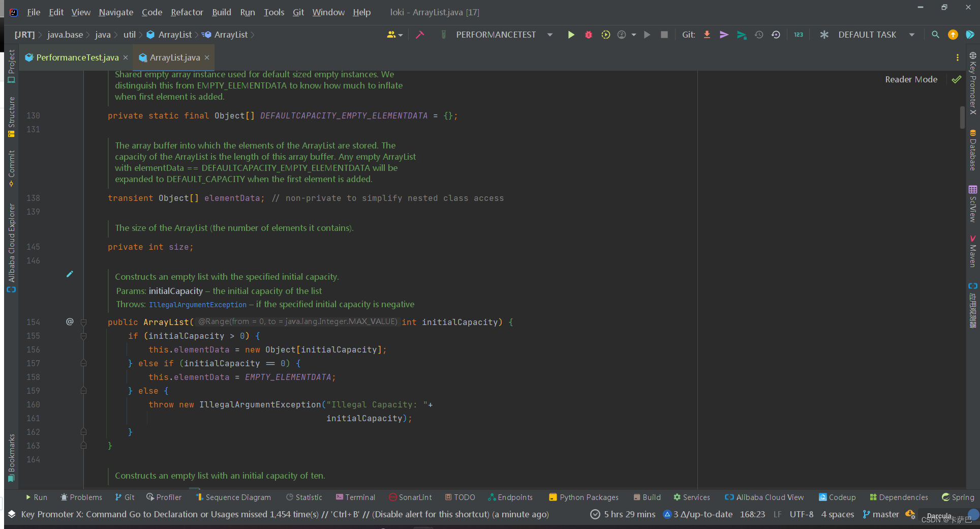Open the SonarLint tool window

(x=410, y=497)
